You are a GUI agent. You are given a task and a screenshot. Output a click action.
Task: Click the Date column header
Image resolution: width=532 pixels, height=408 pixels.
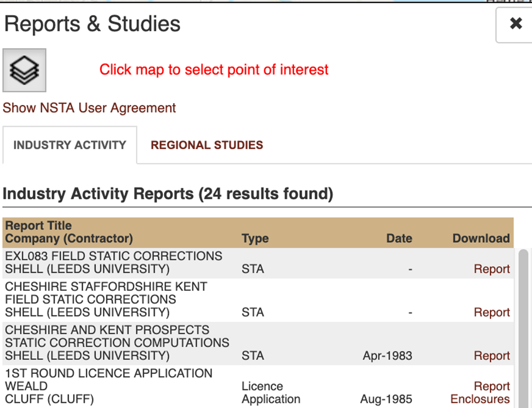[x=399, y=239]
